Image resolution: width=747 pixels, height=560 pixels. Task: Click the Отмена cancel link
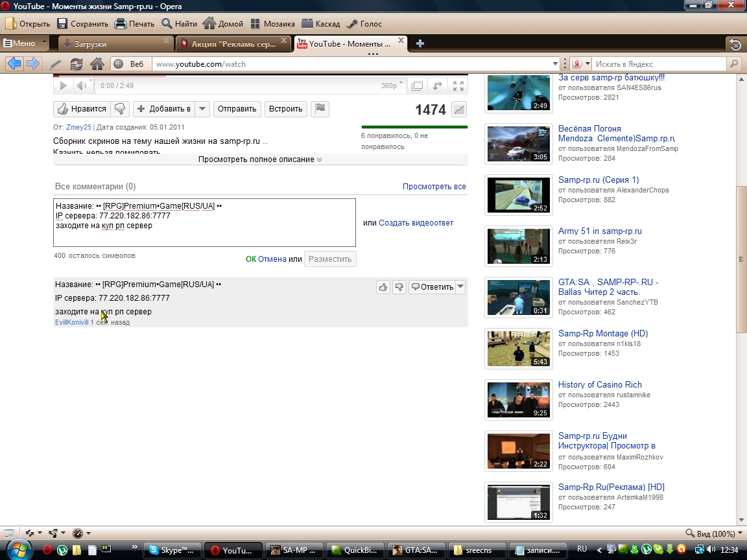pos(272,259)
